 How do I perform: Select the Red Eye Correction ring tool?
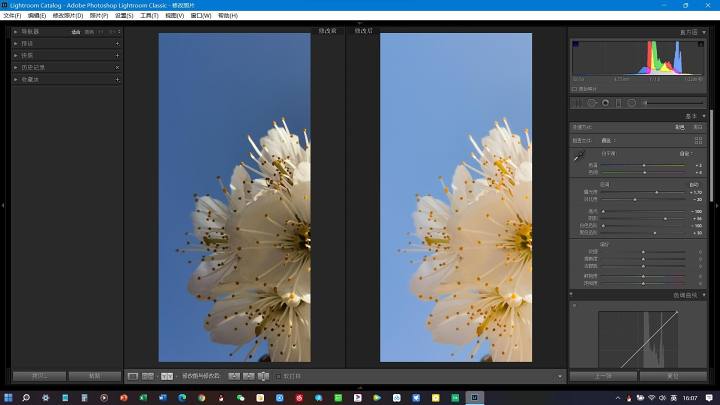pyautogui.click(x=605, y=103)
